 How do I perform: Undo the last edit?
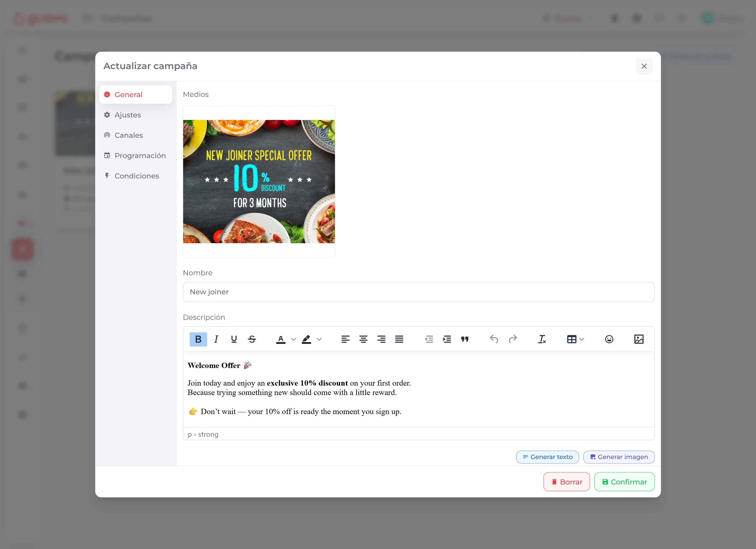(x=494, y=339)
